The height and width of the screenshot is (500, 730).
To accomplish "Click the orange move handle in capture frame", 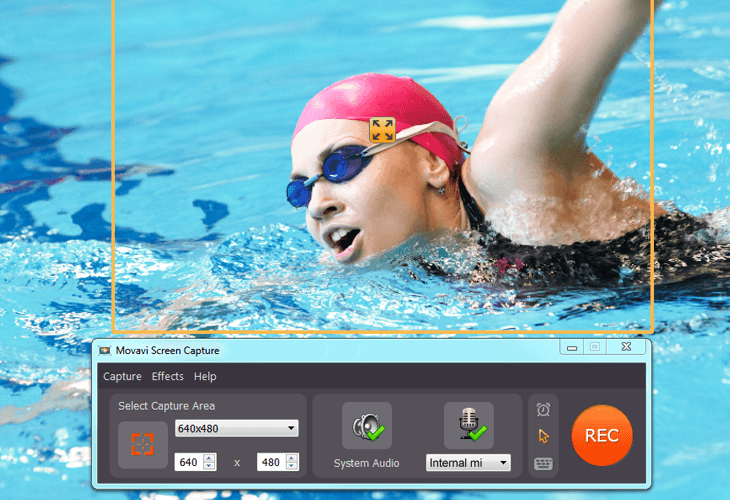I will [x=382, y=130].
